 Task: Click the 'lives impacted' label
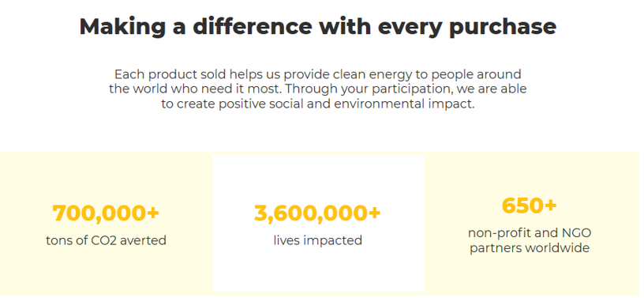point(318,240)
